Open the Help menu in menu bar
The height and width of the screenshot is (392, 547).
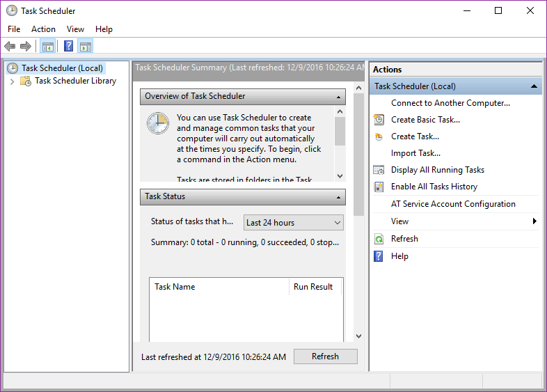click(x=104, y=29)
